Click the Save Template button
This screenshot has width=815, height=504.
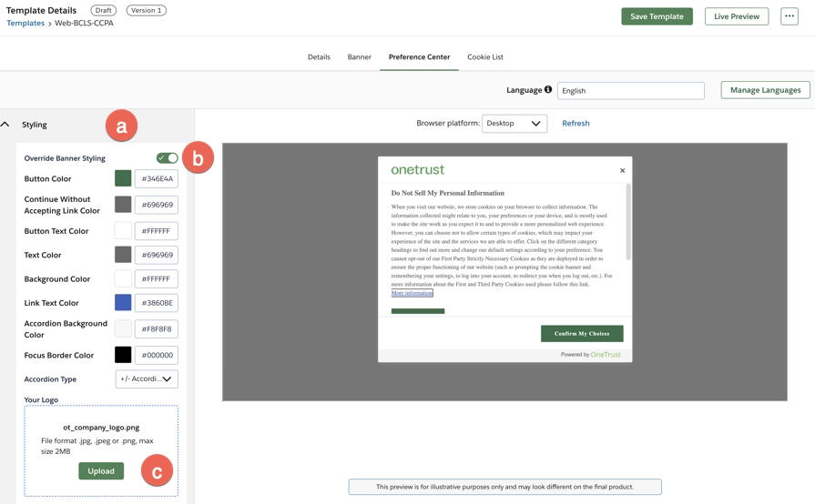click(x=657, y=16)
